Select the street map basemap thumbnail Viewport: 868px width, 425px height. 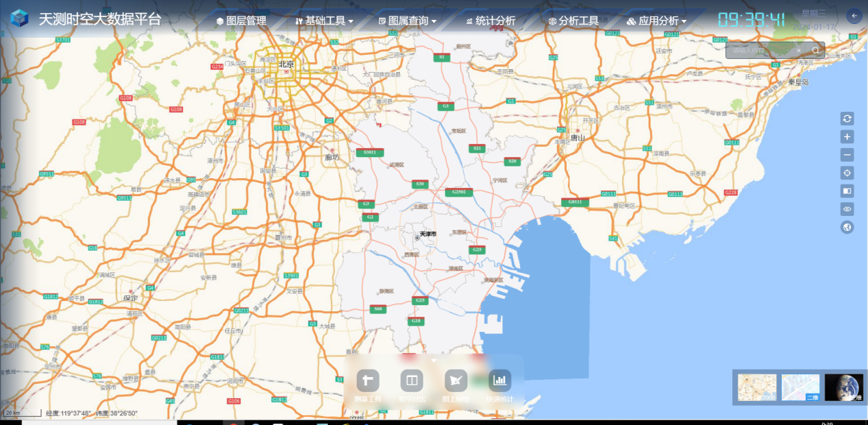pyautogui.click(x=757, y=387)
